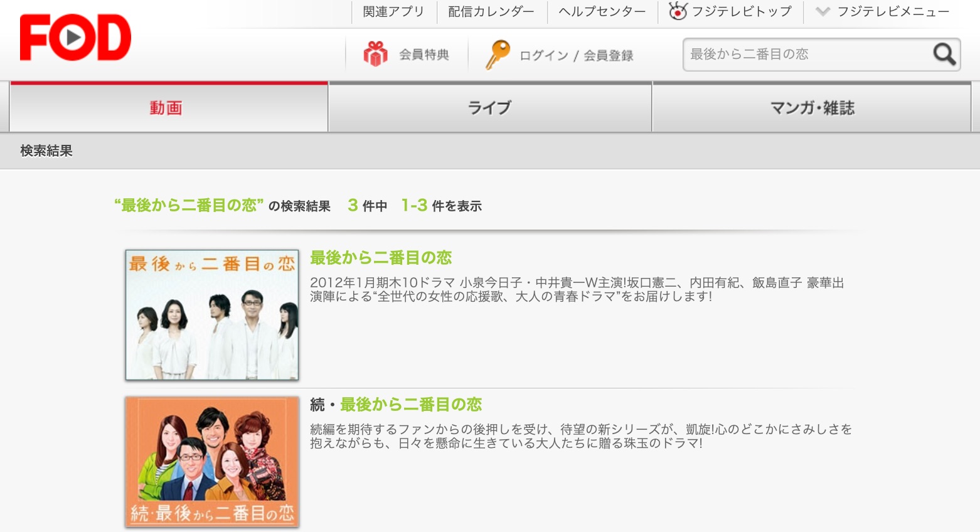Click the white-themed 最後から二番目の恋 thumbnail
This screenshot has height=532, width=980.
coord(212,315)
